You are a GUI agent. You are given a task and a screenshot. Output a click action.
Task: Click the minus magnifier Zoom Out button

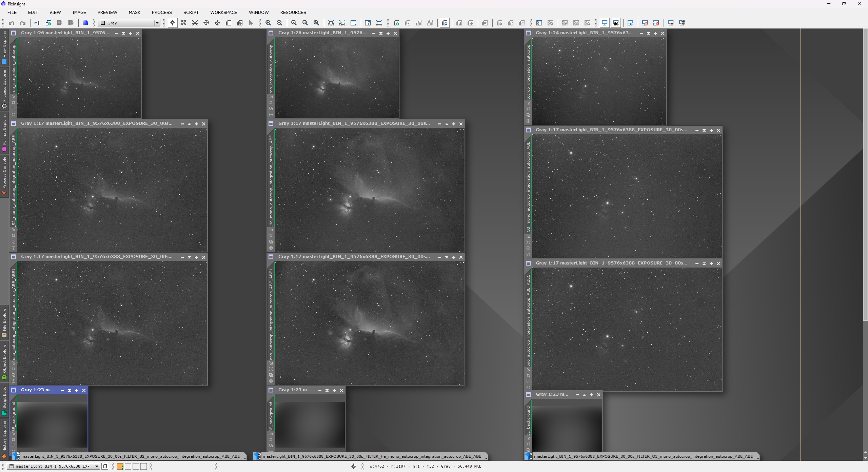279,23
